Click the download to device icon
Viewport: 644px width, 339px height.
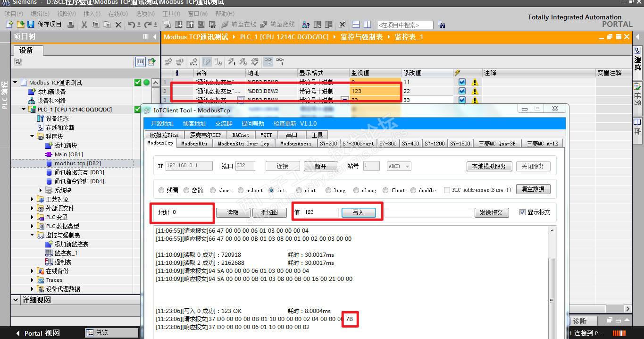(179, 25)
